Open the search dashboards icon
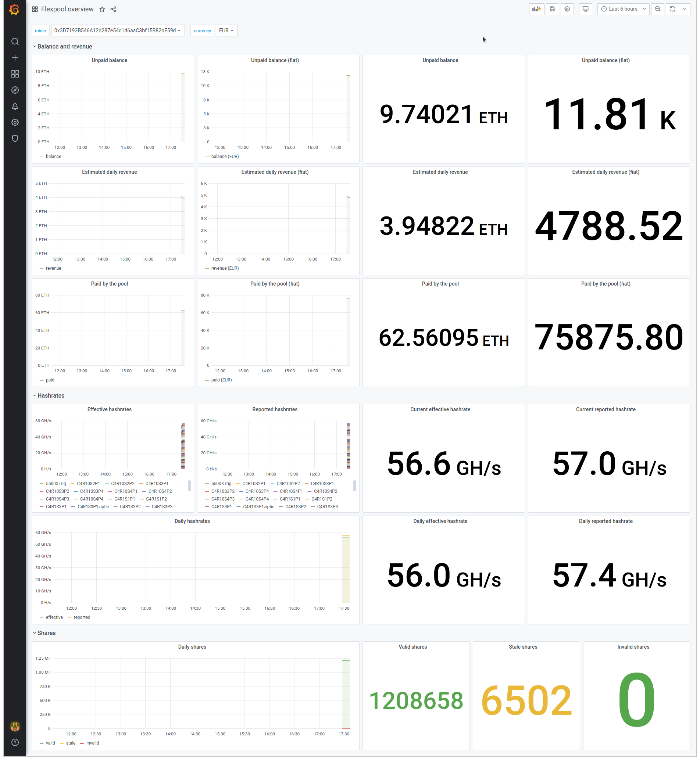This screenshot has width=700, height=760. [15, 42]
